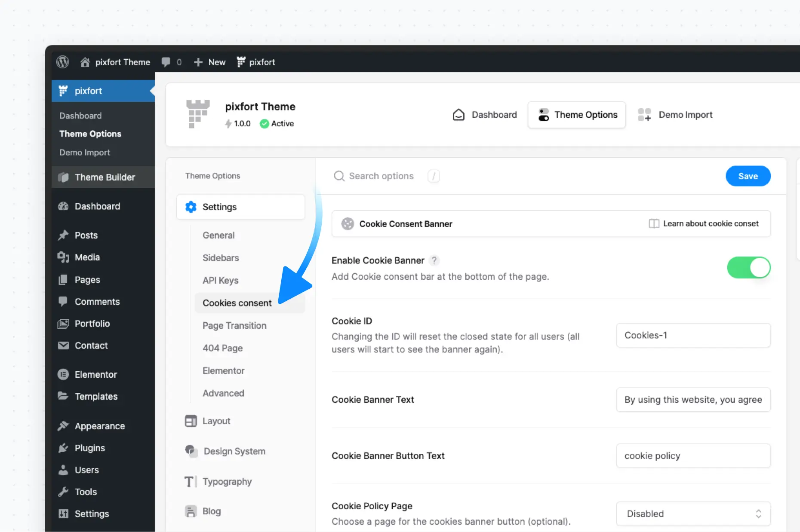Select the Theme Options header tab
The height and width of the screenshot is (532, 800).
coord(577,115)
